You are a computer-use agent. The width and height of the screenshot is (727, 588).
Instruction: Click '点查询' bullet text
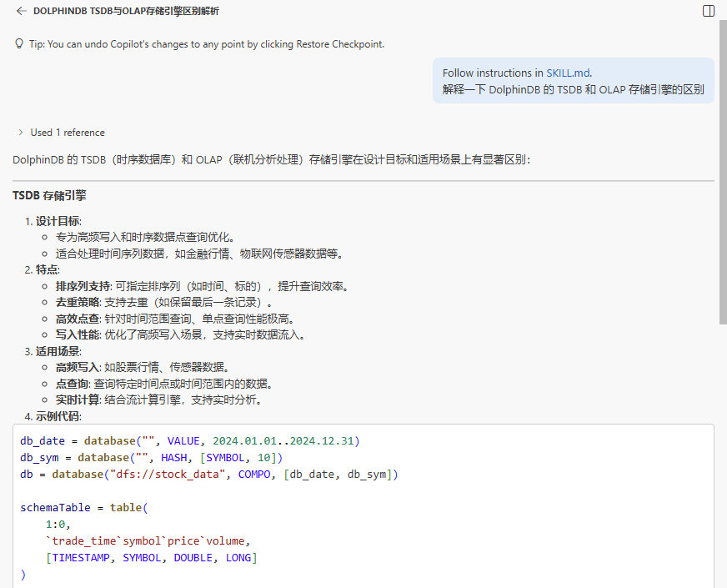pos(73,384)
